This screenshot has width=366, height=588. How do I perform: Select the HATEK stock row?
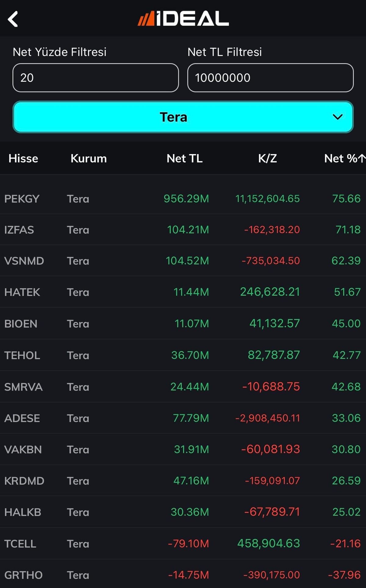coord(183,292)
